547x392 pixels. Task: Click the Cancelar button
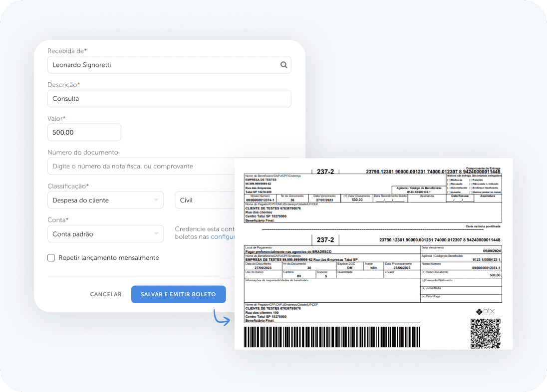[106, 294]
